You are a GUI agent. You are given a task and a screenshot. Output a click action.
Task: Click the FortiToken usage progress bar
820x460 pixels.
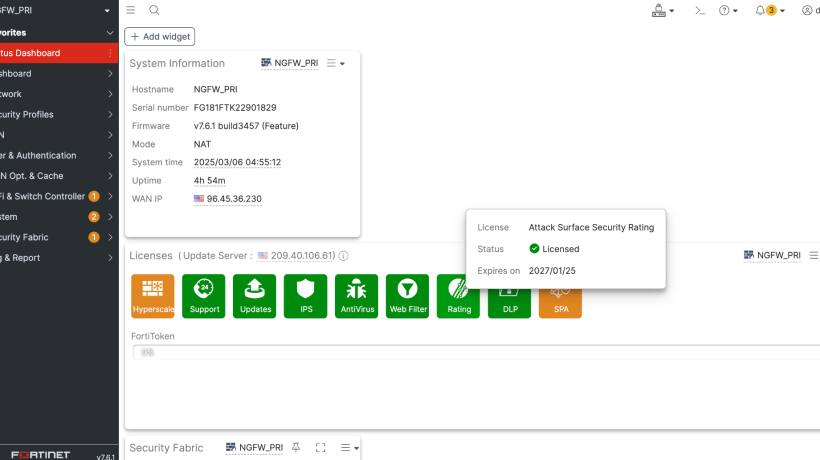[x=476, y=352]
